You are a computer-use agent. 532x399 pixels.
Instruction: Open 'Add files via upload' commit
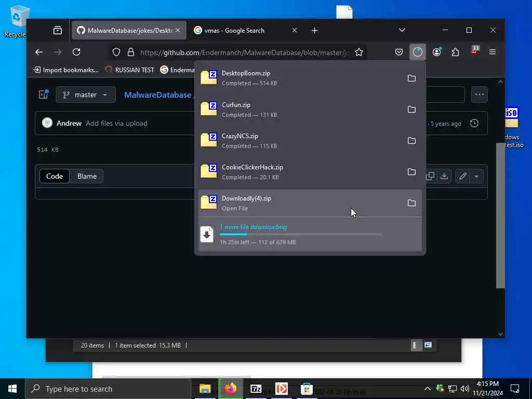(116, 124)
